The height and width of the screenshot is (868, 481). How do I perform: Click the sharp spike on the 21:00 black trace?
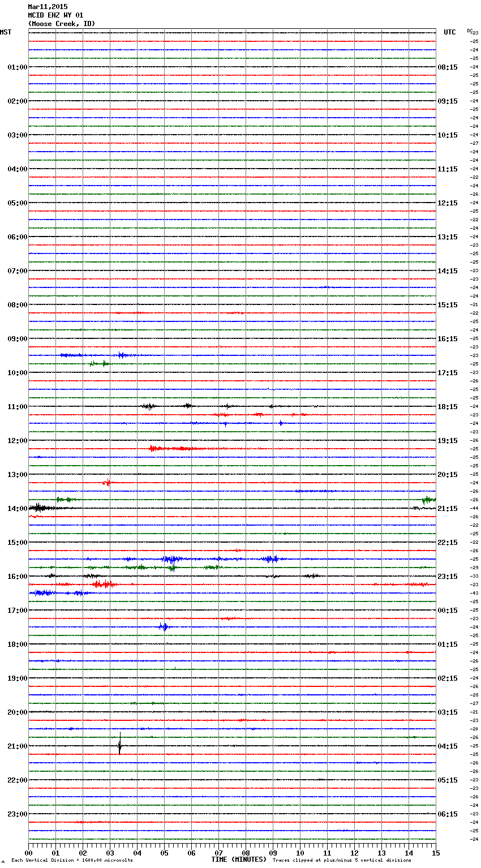click(119, 744)
